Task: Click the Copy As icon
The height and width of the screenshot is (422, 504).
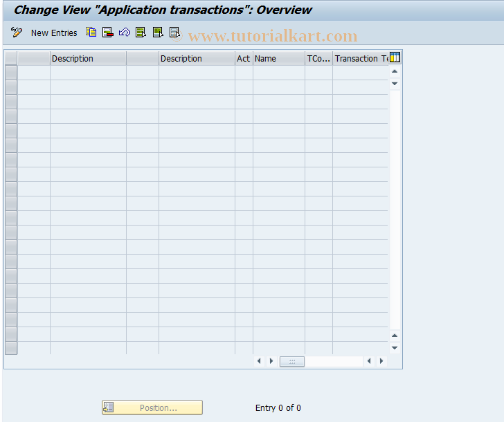Action: click(x=91, y=33)
